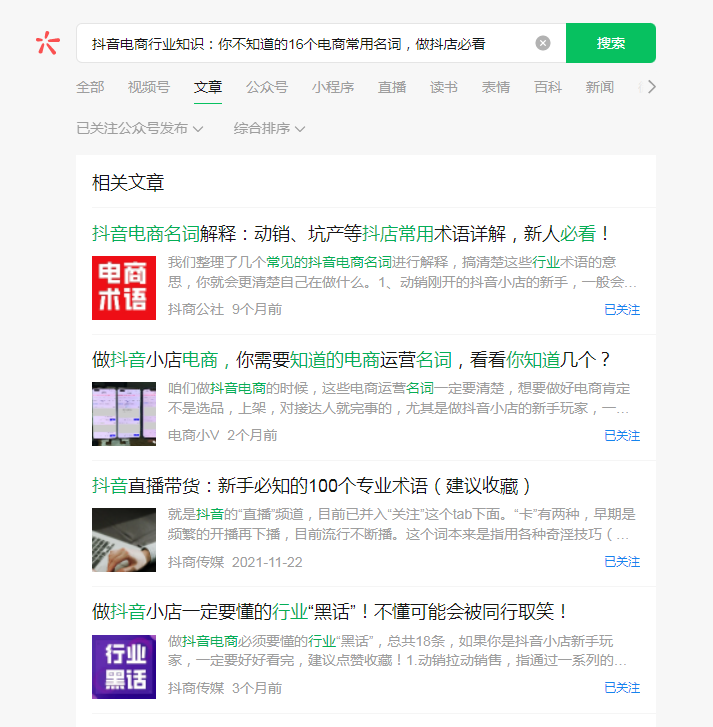Switch to the 直播 tab
This screenshot has width=713, height=727.
[392, 87]
